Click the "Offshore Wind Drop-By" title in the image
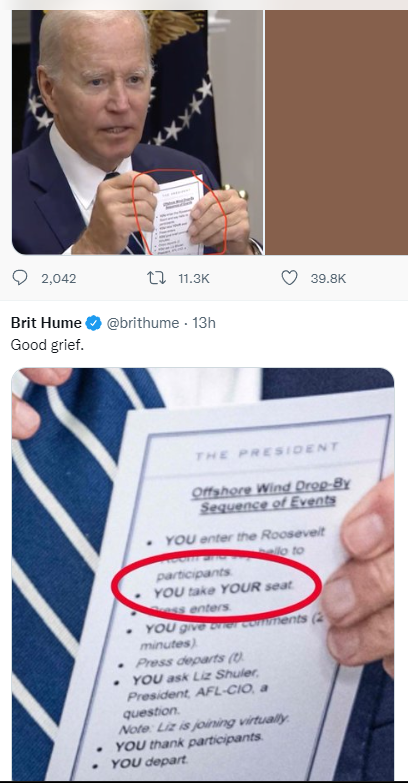Screen dimensions: 408x783 click(x=271, y=488)
